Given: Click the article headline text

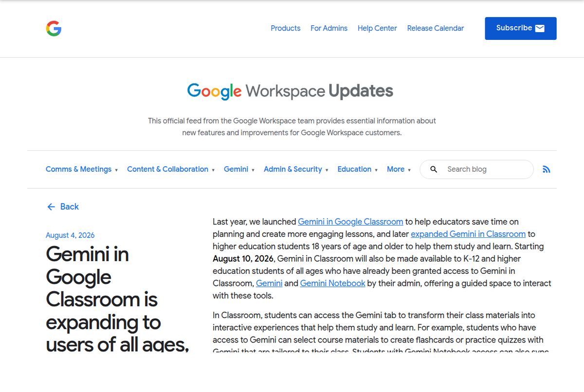Looking at the screenshot, I should pos(117,299).
